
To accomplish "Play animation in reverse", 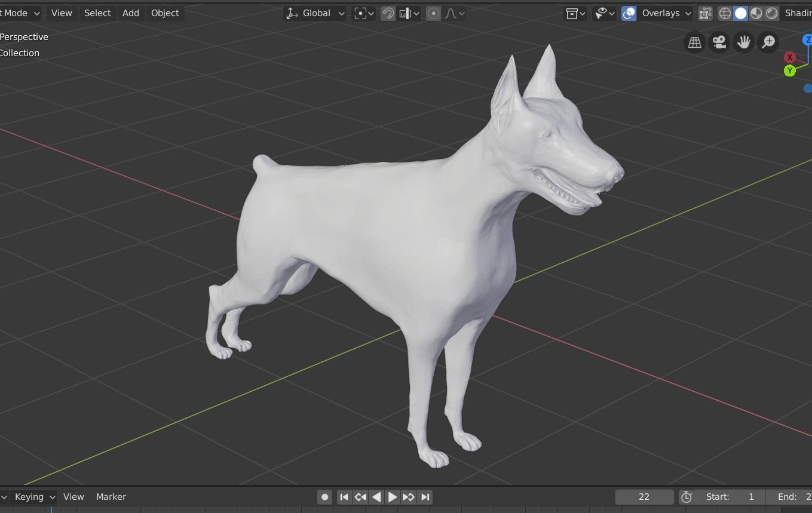I will (376, 497).
